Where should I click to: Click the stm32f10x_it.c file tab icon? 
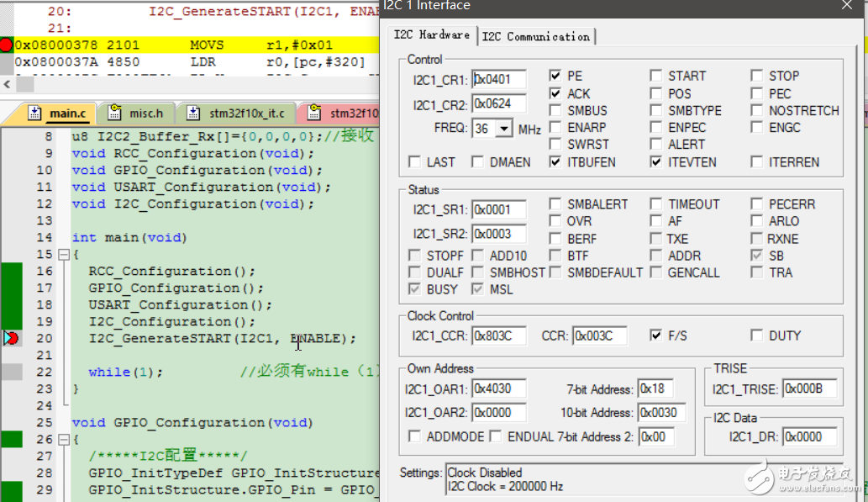192,113
